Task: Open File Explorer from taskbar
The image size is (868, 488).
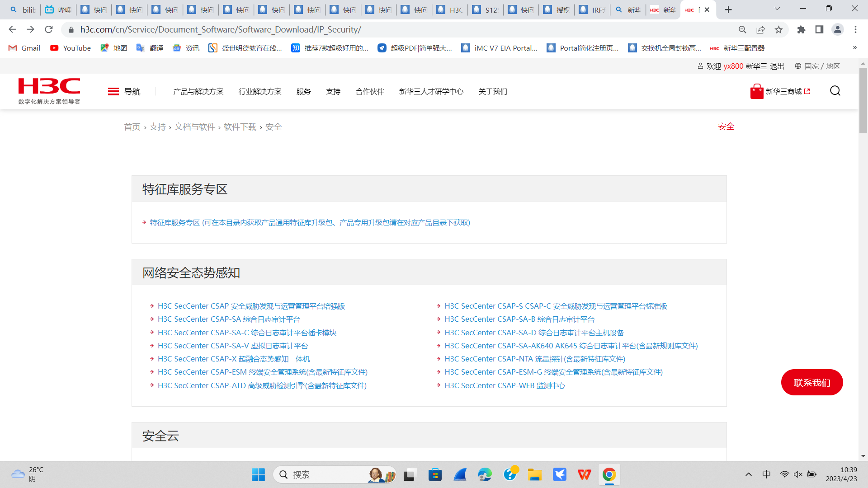Action: (534, 475)
